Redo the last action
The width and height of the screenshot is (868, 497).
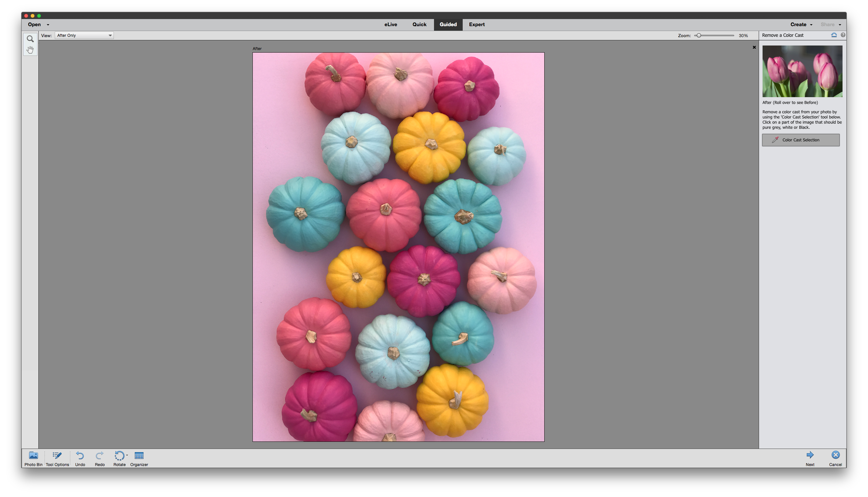(100, 459)
